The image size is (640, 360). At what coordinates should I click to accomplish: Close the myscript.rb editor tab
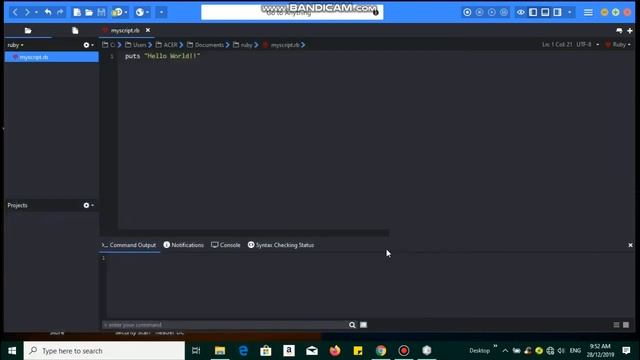(148, 30)
